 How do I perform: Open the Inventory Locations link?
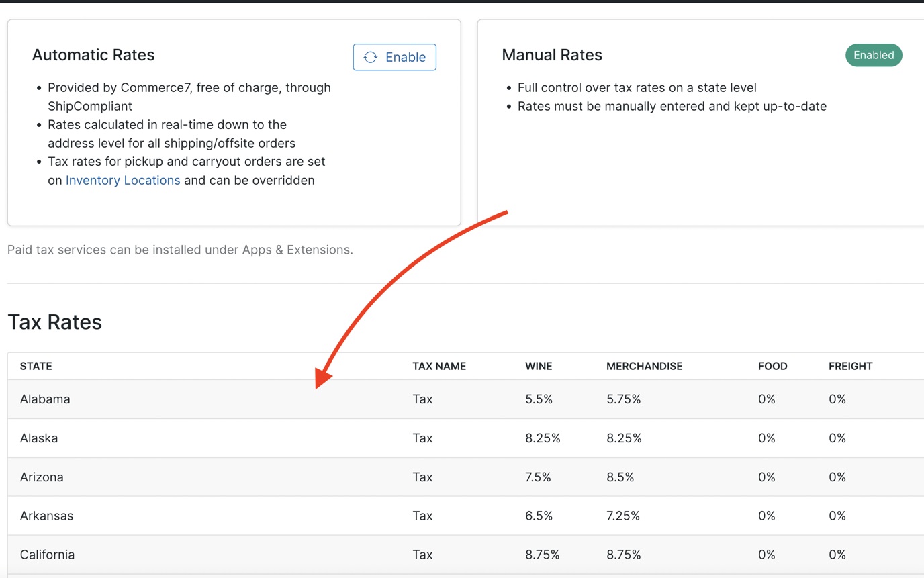click(x=123, y=180)
